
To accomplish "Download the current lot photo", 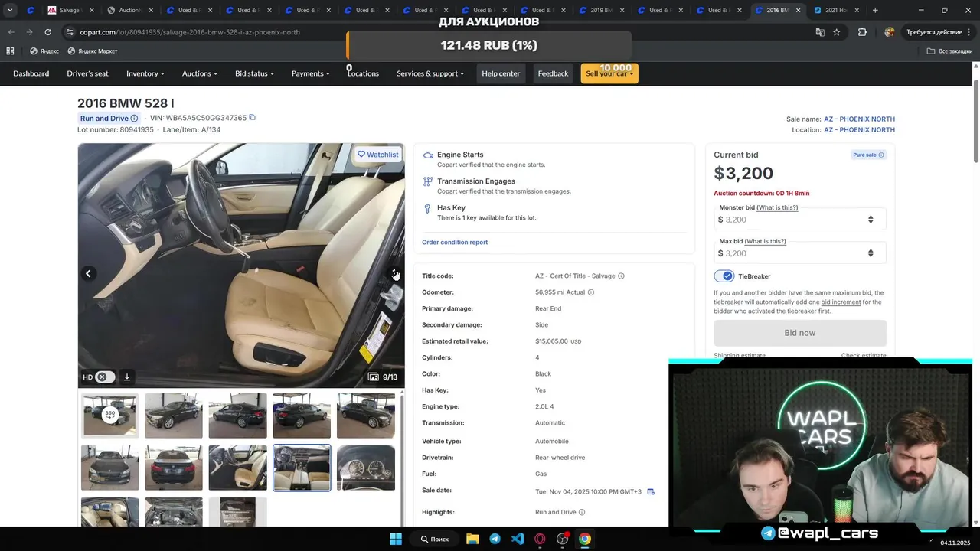I will [127, 377].
